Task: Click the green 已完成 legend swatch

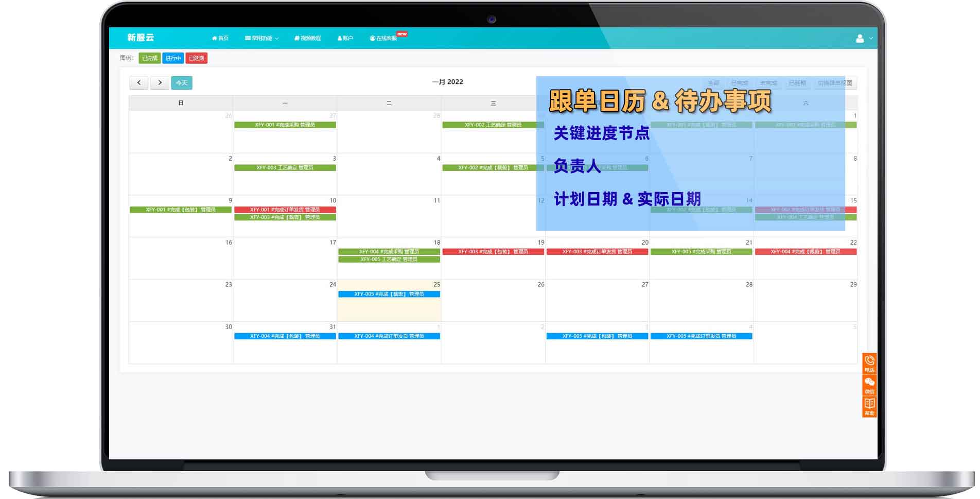Action: coord(149,58)
